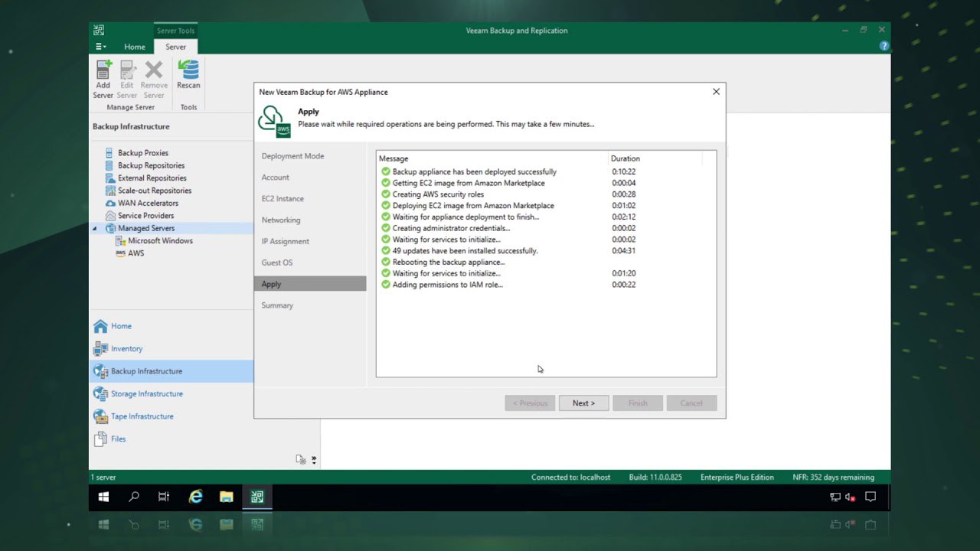This screenshot has height=551, width=980.
Task: Click the Message column header
Action: point(492,158)
